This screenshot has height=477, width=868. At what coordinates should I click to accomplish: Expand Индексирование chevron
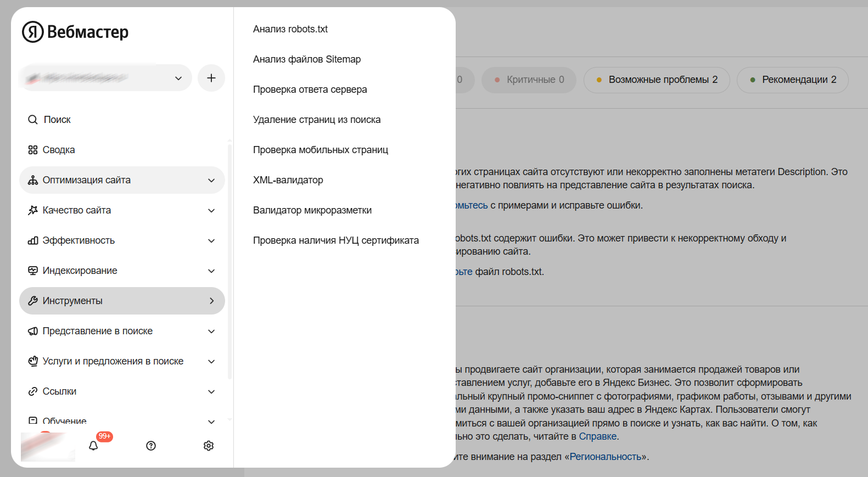211,271
